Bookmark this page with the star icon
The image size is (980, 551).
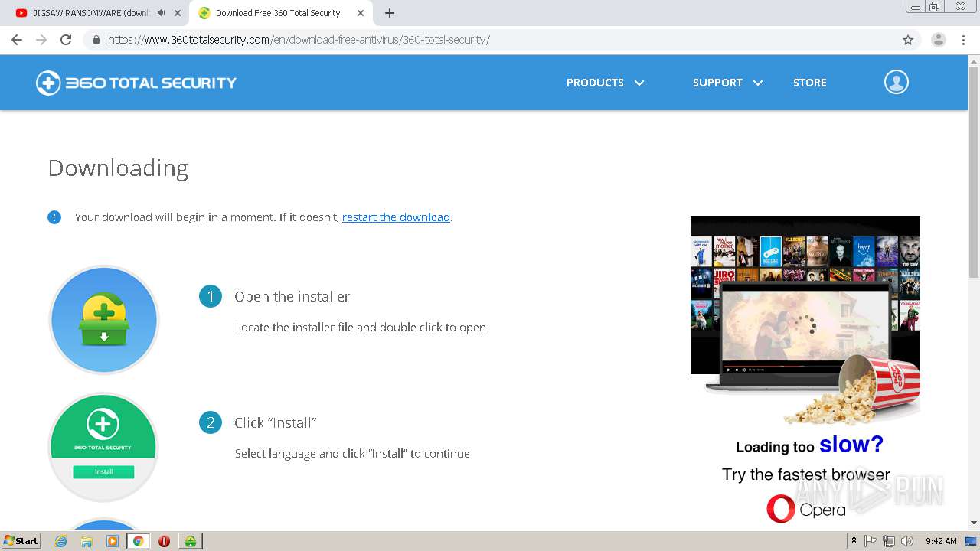coord(908,40)
